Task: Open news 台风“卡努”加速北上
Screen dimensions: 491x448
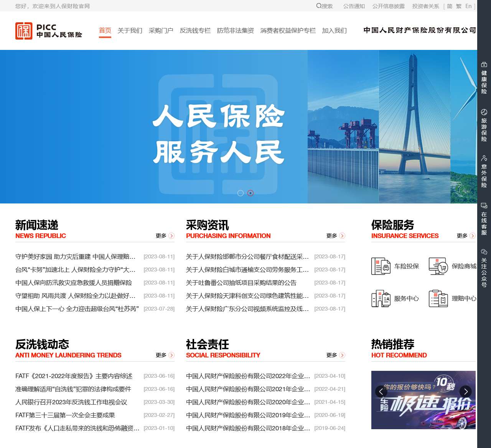Action: point(76,269)
